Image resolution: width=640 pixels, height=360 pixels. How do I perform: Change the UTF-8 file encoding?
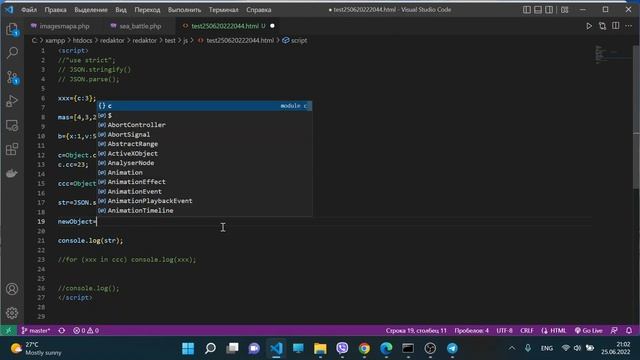point(504,330)
